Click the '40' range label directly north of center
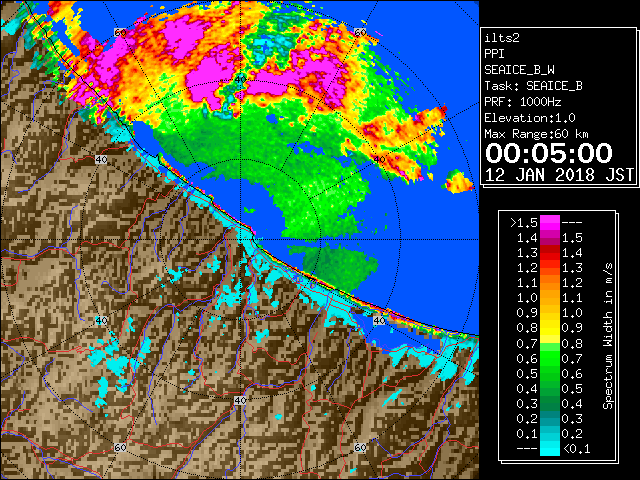This screenshot has height=480, width=640. click(240, 80)
